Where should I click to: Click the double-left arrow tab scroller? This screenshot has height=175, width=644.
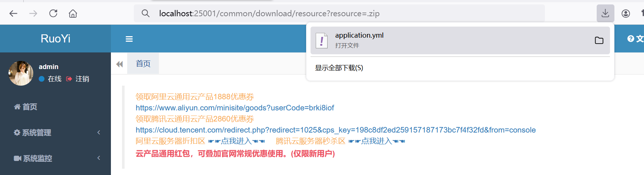(119, 64)
